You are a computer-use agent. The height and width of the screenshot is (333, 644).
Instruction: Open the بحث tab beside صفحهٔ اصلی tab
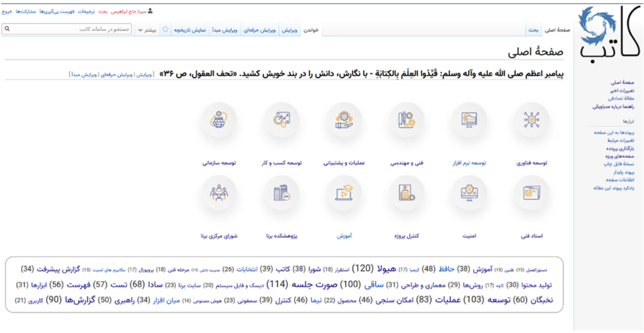[534, 30]
